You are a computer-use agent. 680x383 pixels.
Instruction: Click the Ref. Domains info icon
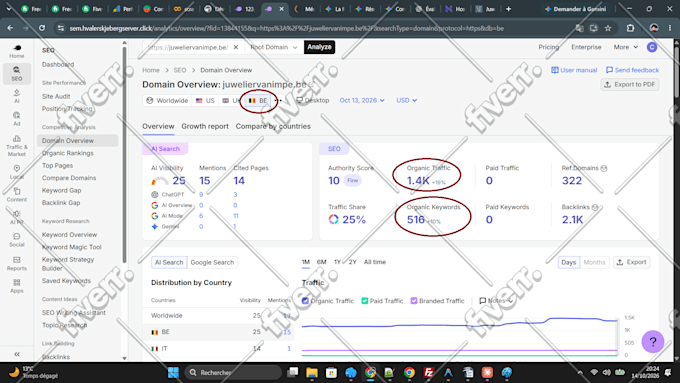[604, 168]
